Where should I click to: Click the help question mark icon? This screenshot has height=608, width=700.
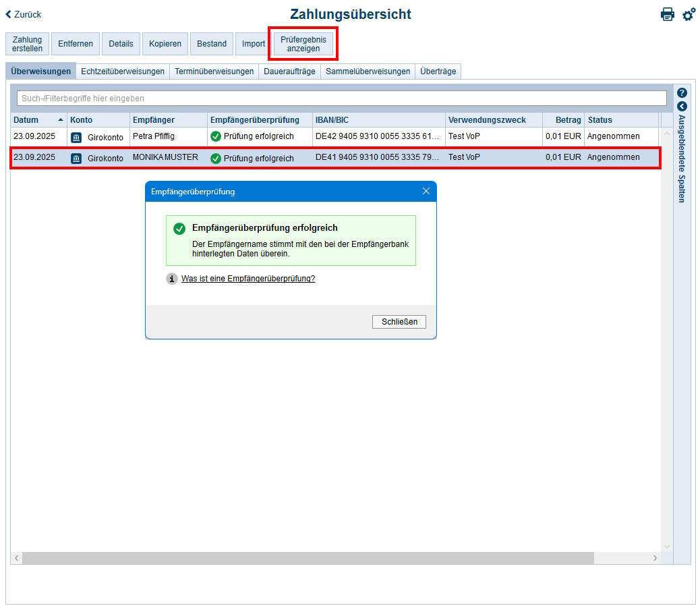tap(682, 93)
